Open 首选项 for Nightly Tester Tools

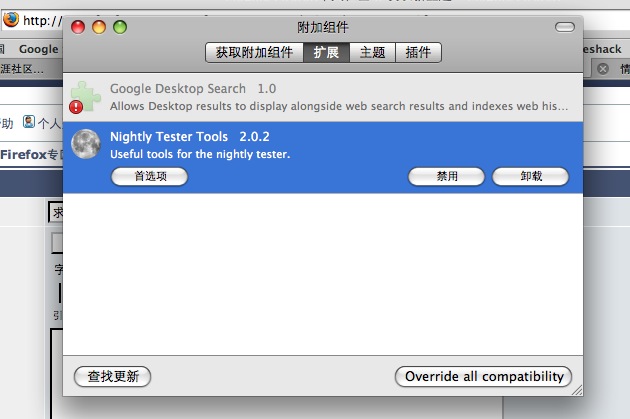[149, 176]
